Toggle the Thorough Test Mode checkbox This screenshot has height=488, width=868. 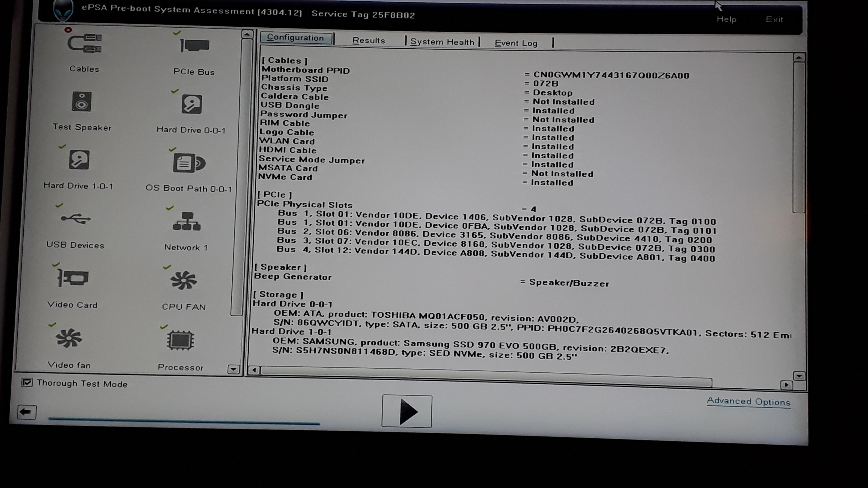pos(27,382)
